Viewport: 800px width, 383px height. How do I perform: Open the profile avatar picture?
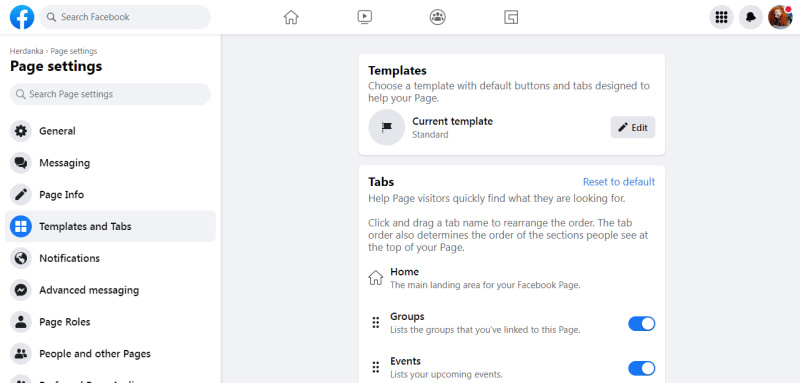click(781, 17)
